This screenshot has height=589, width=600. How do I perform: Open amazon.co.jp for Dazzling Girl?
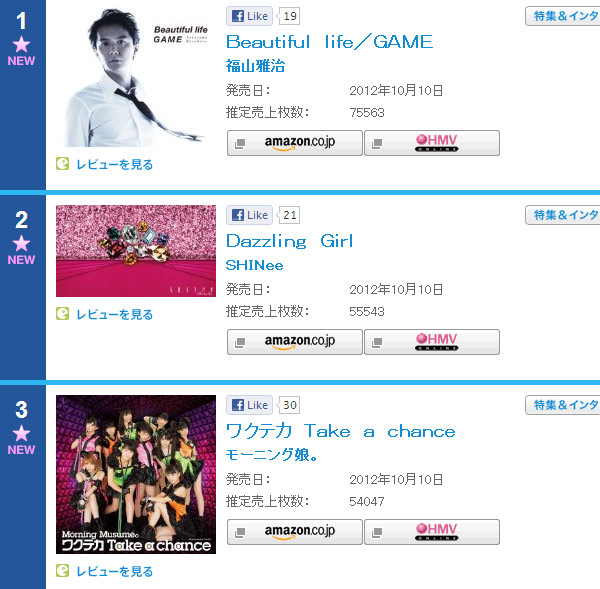click(295, 342)
